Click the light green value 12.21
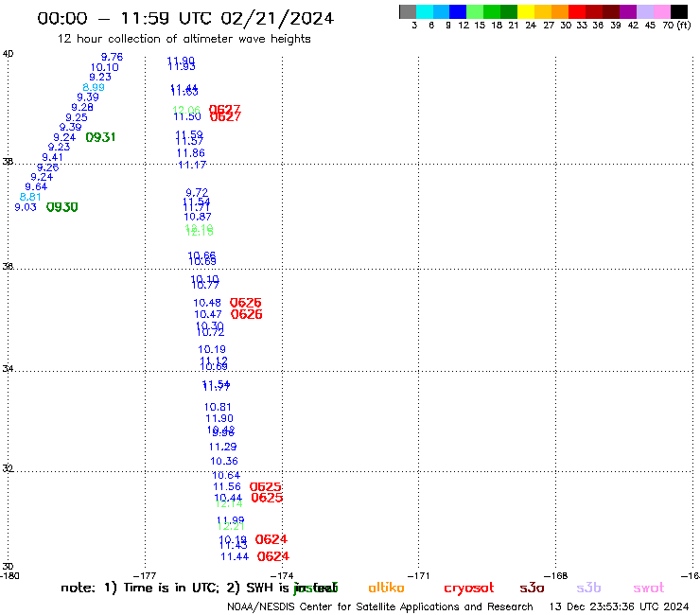The height and width of the screenshot is (615, 700). point(231,526)
